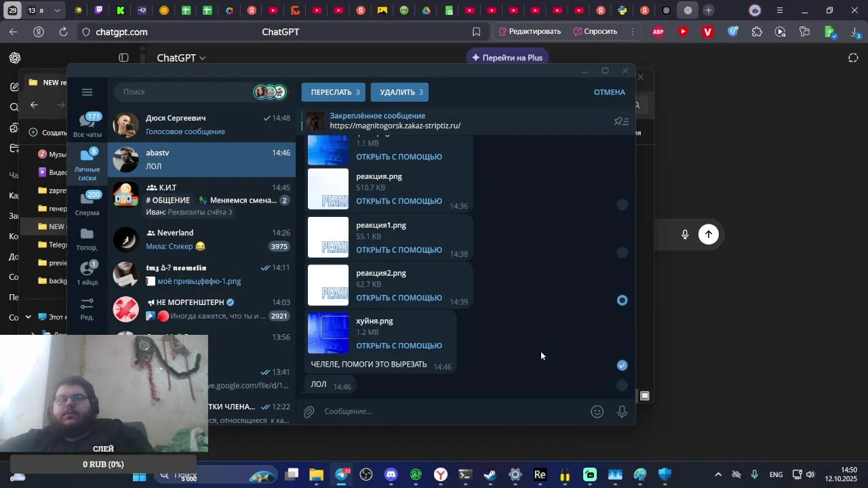The width and height of the screenshot is (868, 488).
Task: Open chat with Дюся Сергеевич
Action: (201, 125)
